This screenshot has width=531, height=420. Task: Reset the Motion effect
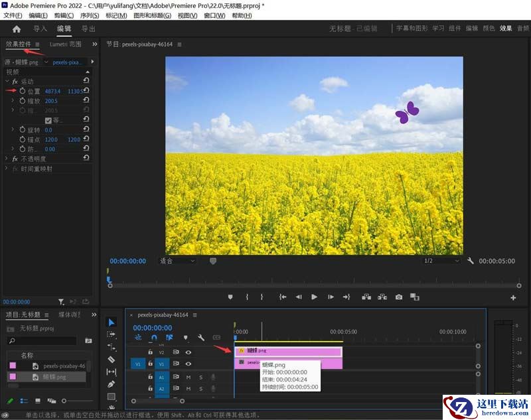[x=86, y=80]
